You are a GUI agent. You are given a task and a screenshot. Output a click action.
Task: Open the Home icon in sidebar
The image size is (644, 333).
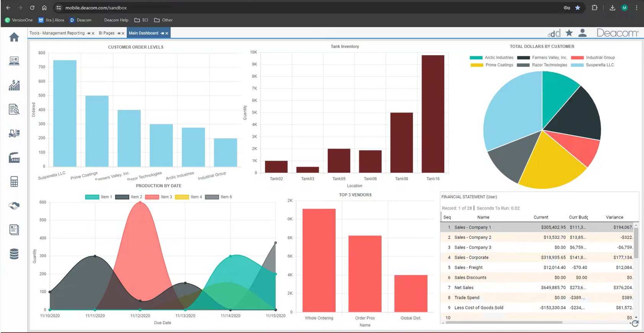point(14,37)
